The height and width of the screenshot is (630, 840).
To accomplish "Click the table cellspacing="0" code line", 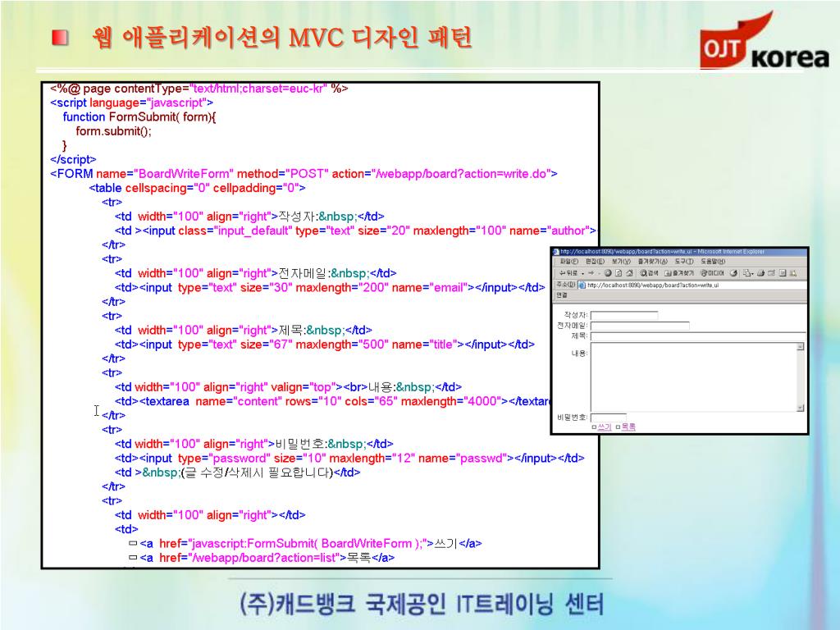I will [197, 188].
